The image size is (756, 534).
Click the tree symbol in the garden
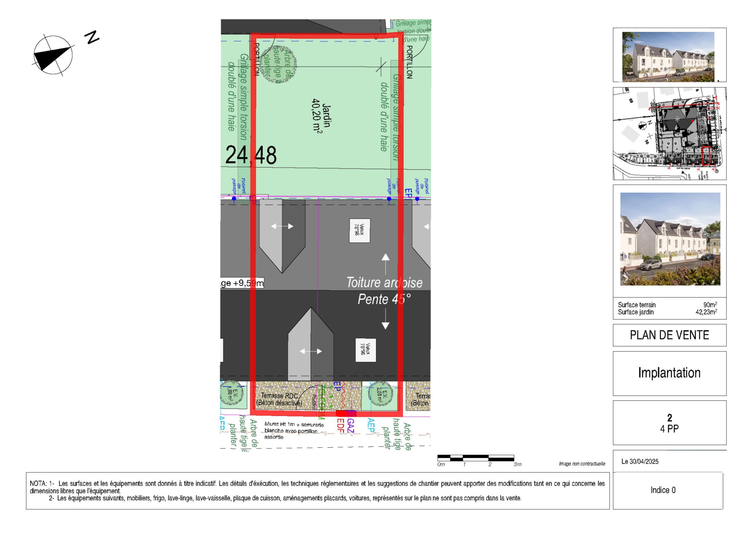(x=279, y=65)
